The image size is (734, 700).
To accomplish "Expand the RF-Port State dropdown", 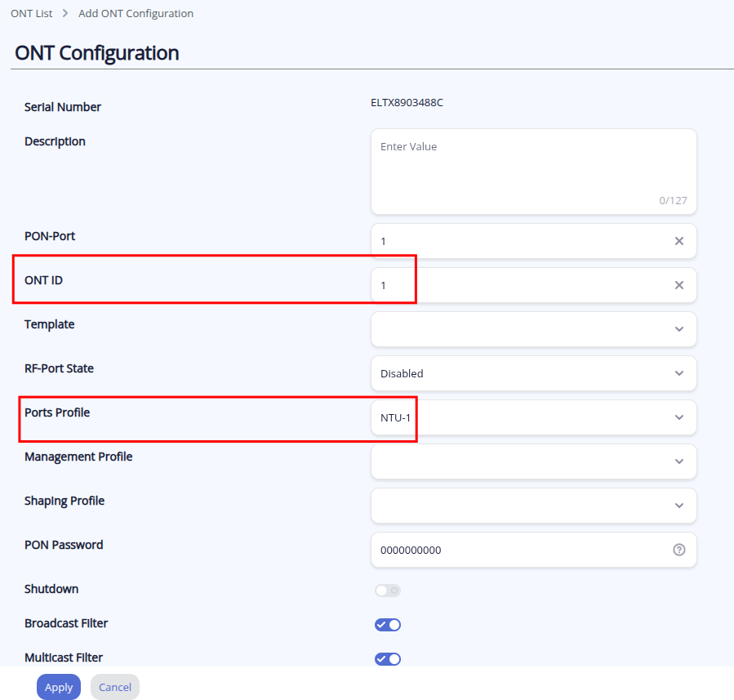I will point(533,373).
